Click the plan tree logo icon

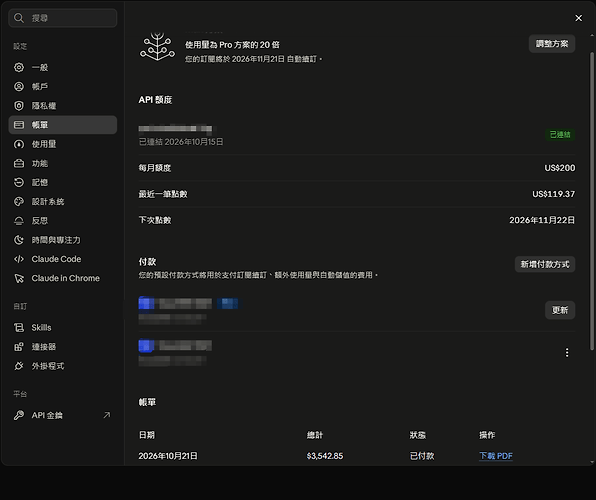click(157, 47)
